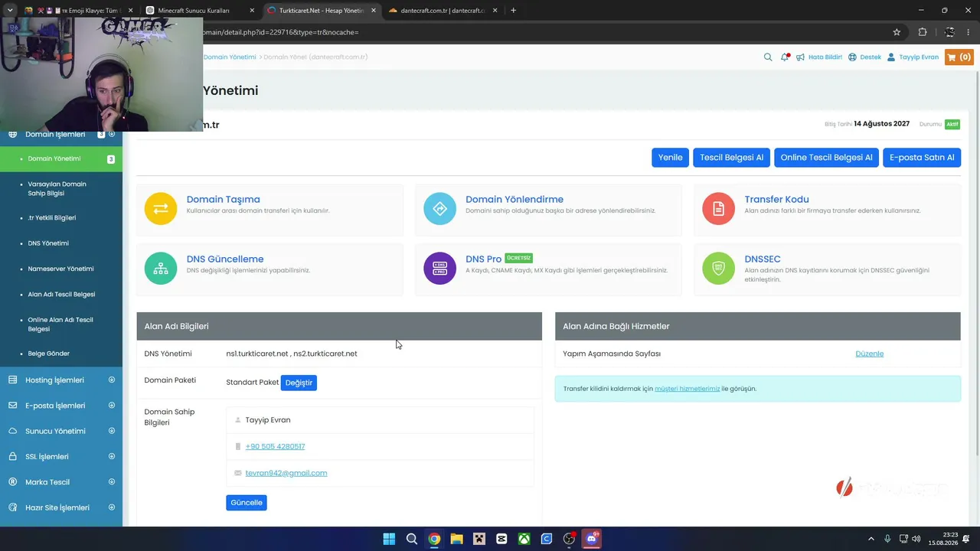The width and height of the screenshot is (980, 551).
Task: Open the site search magnifier icon
Action: (x=768, y=57)
